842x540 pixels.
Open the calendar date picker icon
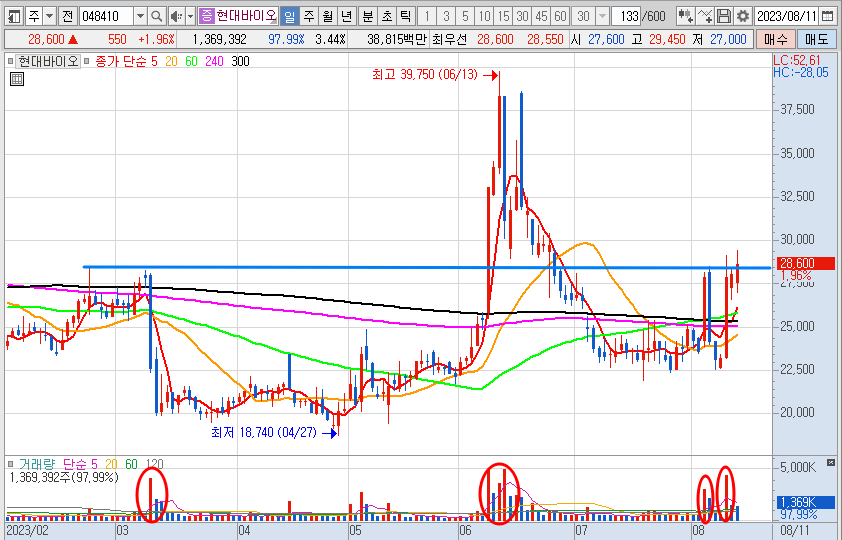click(828, 16)
